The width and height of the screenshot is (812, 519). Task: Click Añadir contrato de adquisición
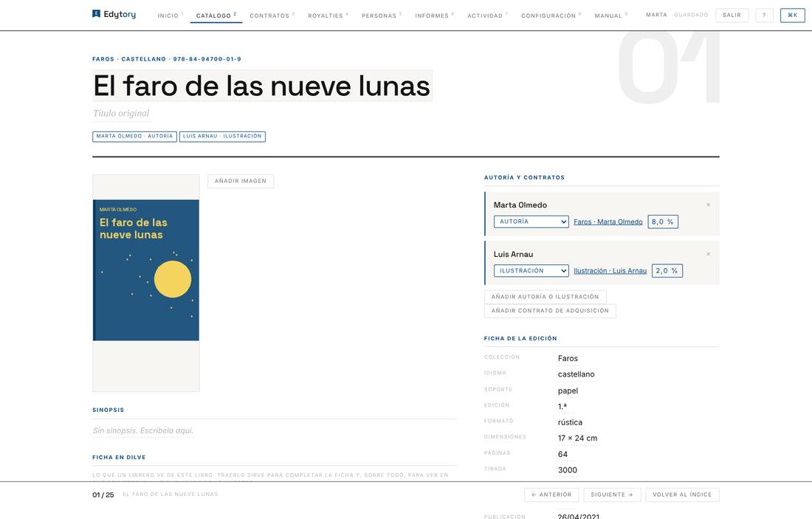[550, 311]
